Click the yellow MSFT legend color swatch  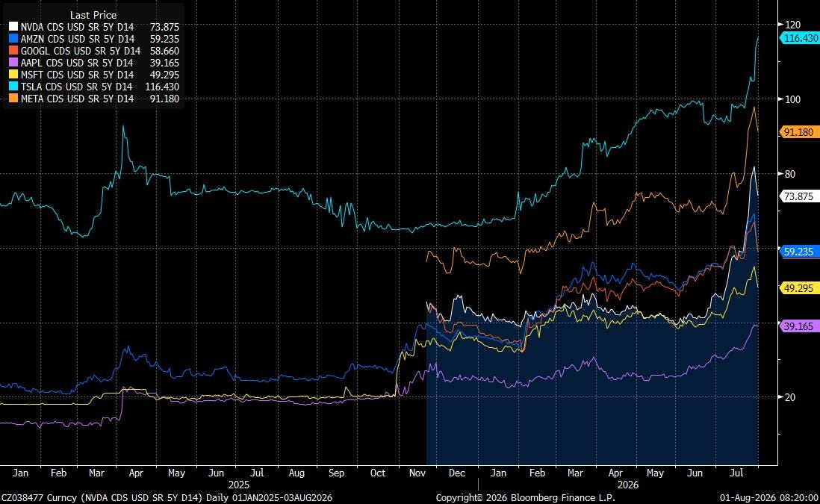pos(13,75)
